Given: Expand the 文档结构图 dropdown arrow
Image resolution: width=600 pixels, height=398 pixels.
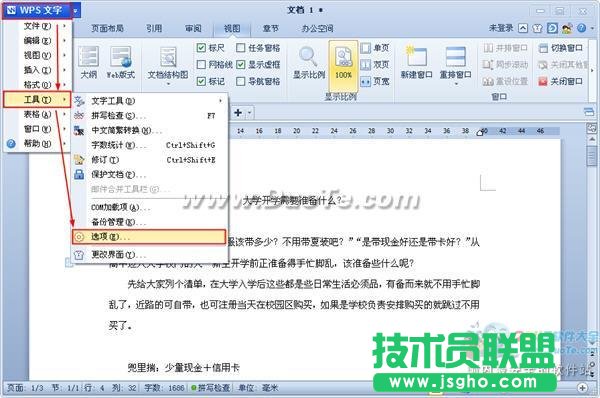Looking at the screenshot, I should coord(168,84).
